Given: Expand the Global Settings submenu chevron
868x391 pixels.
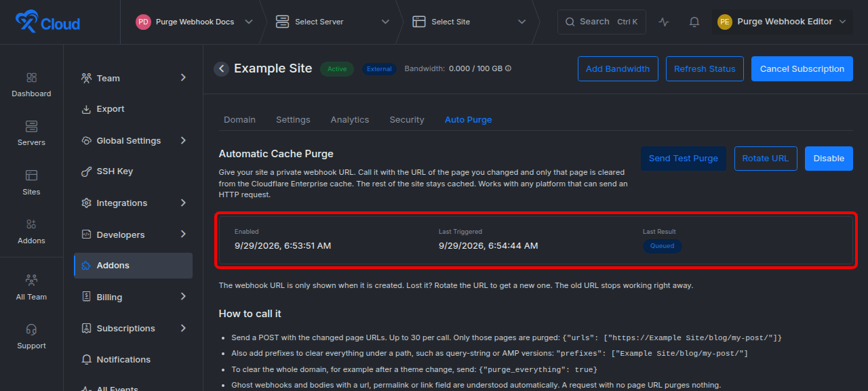Looking at the screenshot, I should [183, 140].
